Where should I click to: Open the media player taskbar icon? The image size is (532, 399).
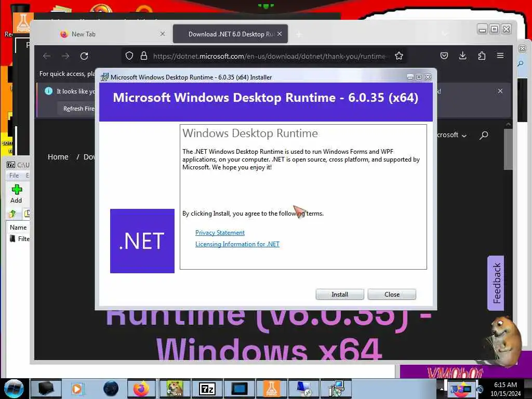pyautogui.click(x=77, y=389)
